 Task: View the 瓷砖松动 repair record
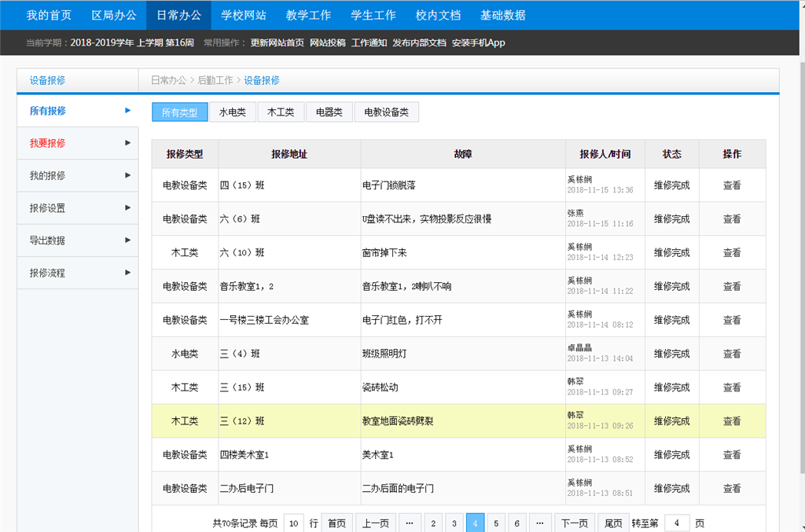[732, 387]
